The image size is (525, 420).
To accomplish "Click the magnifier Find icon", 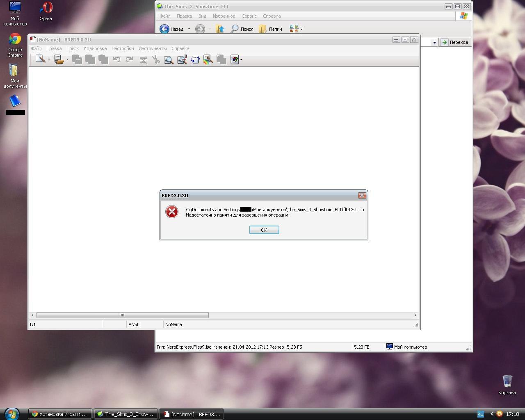I will click(169, 60).
